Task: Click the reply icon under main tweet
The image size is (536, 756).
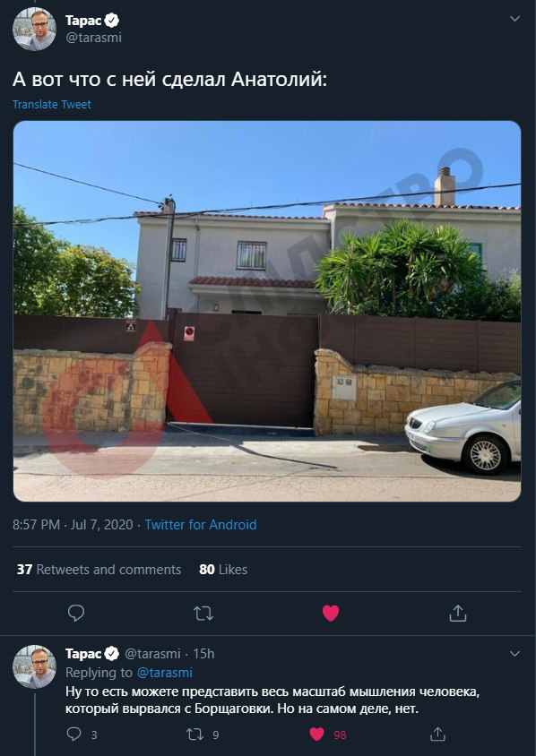Action: point(76,614)
